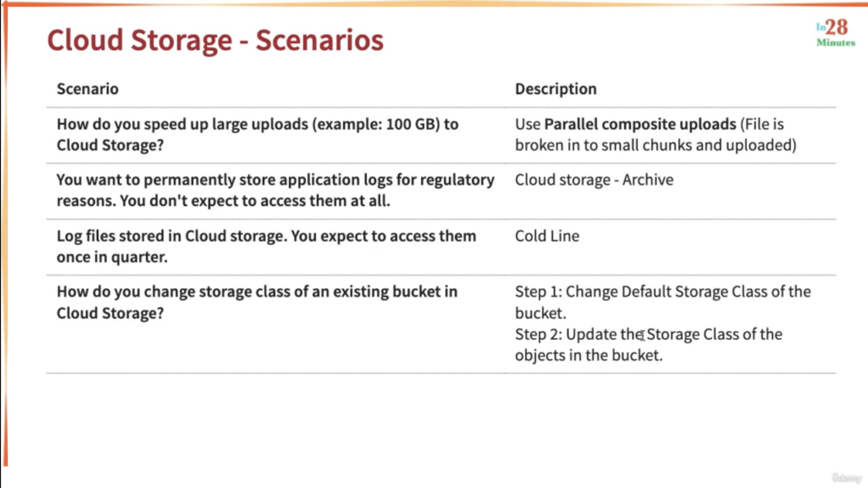This screenshot has height=488, width=868.
Task: Click the Minutes word in the logo
Action: 836,43
